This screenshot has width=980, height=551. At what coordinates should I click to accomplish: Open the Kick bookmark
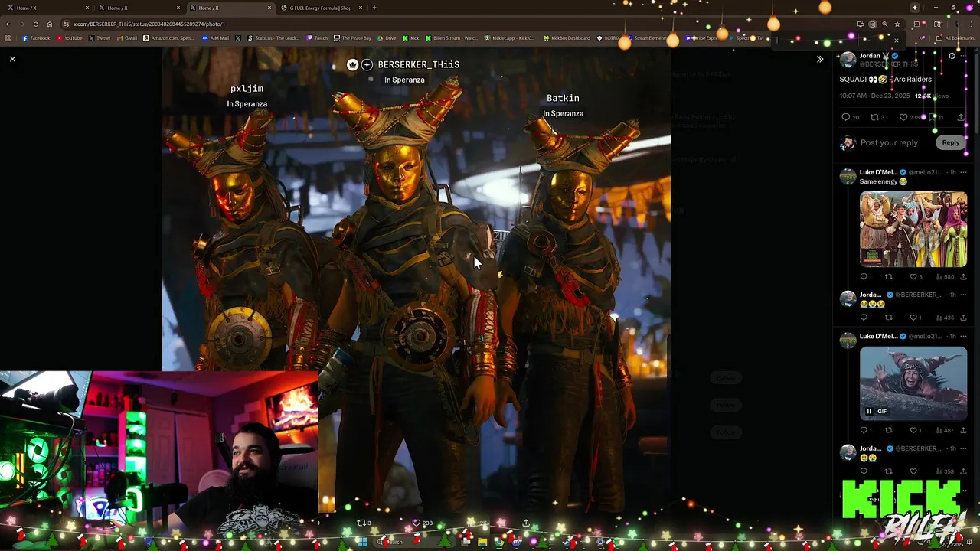411,38
